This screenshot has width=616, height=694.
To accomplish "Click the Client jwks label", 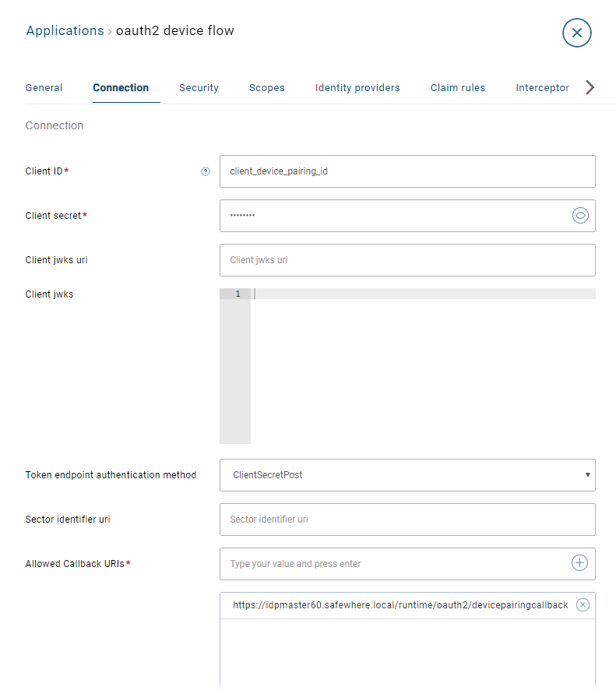I will coord(49,294).
